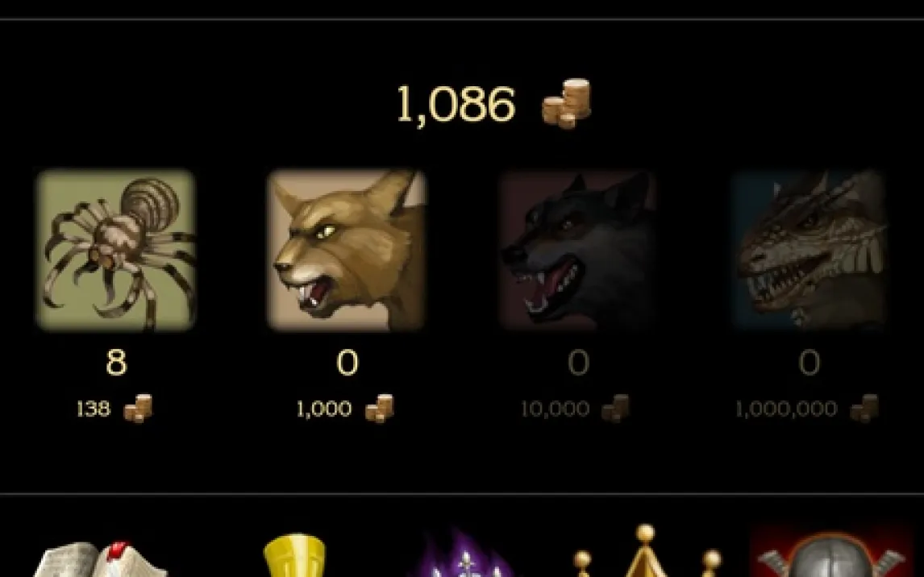Screen dimensions: 924x577
Task: Open the golden chalice icon
Action: [294, 555]
